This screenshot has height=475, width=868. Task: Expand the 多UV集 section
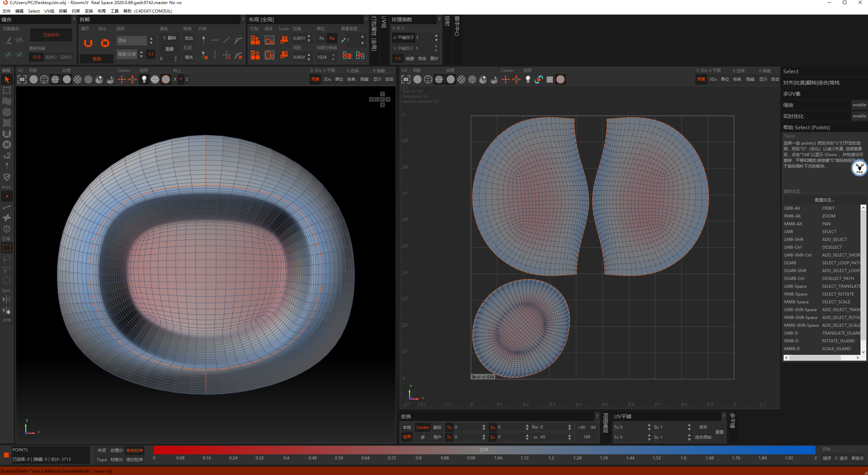(x=825, y=94)
